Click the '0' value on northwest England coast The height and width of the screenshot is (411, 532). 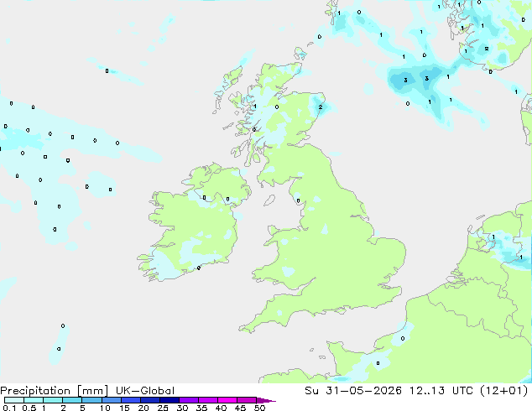pos(298,200)
